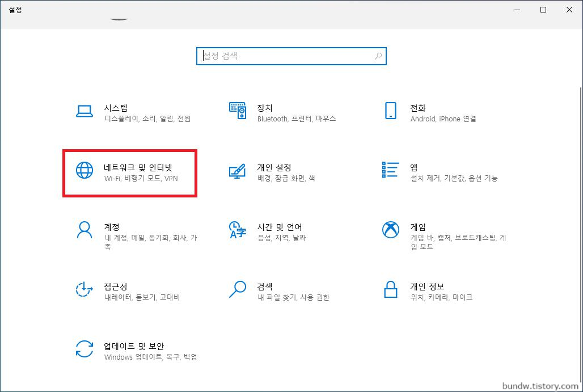Click the 시스템 heading
This screenshot has height=392, width=583.
click(x=116, y=108)
